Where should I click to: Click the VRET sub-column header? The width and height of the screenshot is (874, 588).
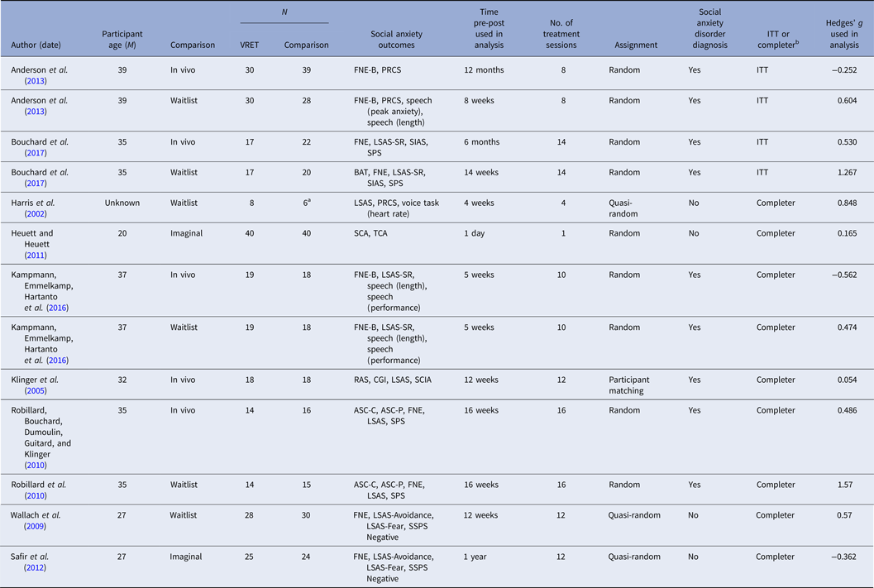pos(250,45)
